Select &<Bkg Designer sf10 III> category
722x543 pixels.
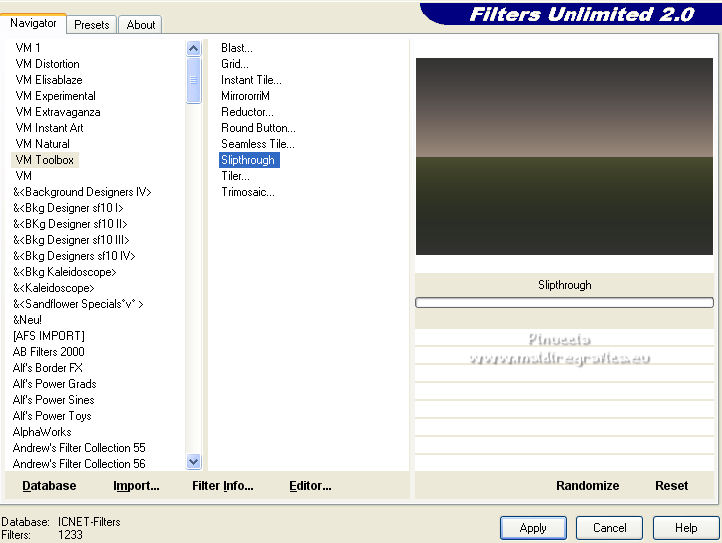71,240
